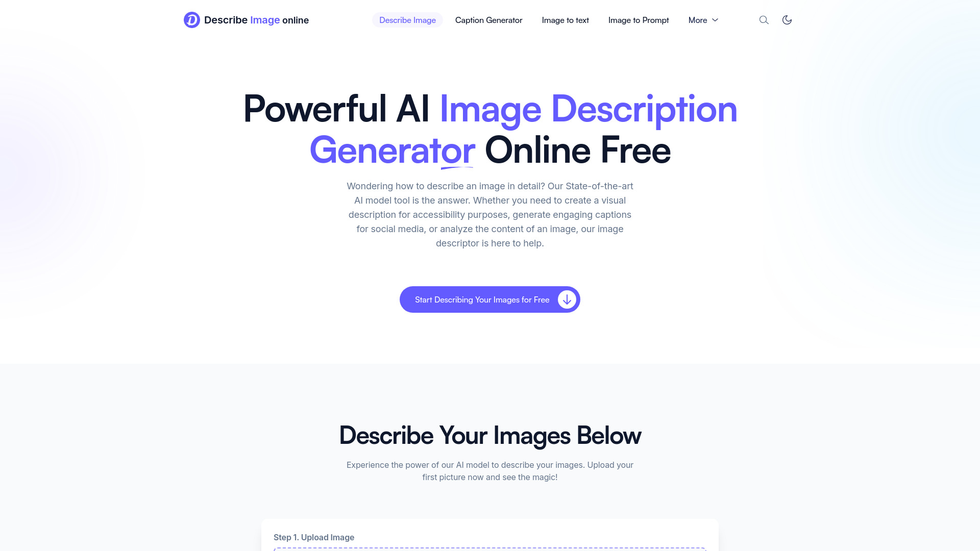Click the Image to text nav icon link

565,19
